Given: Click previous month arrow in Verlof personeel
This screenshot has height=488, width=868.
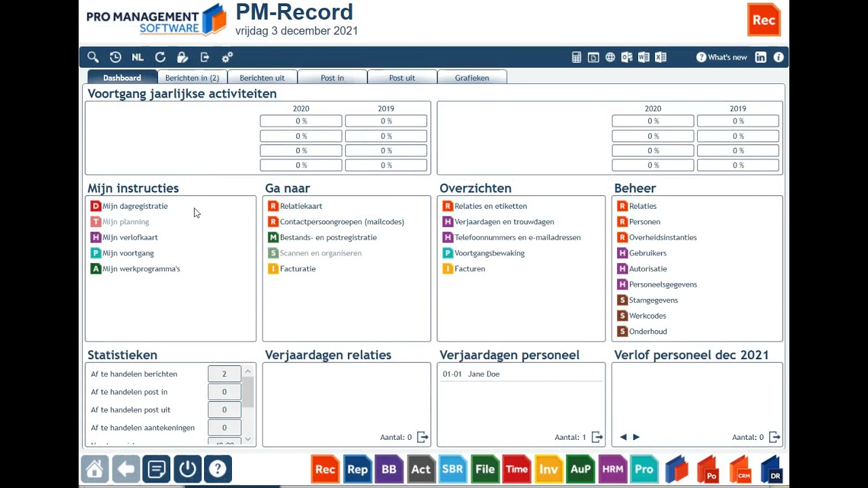Looking at the screenshot, I should (x=623, y=437).
